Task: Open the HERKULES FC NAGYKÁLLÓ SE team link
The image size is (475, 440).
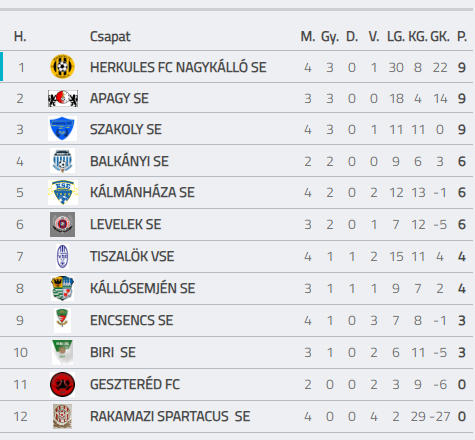Action: (178, 67)
